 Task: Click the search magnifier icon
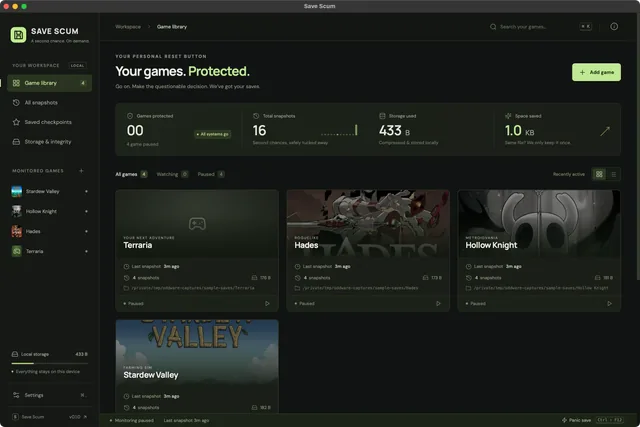click(493, 27)
